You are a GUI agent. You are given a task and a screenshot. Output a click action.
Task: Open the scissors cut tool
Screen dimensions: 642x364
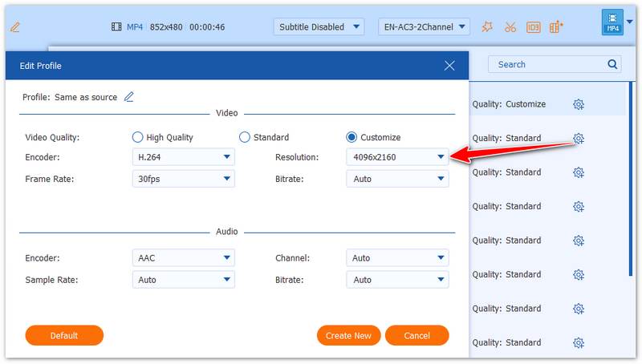click(x=510, y=27)
